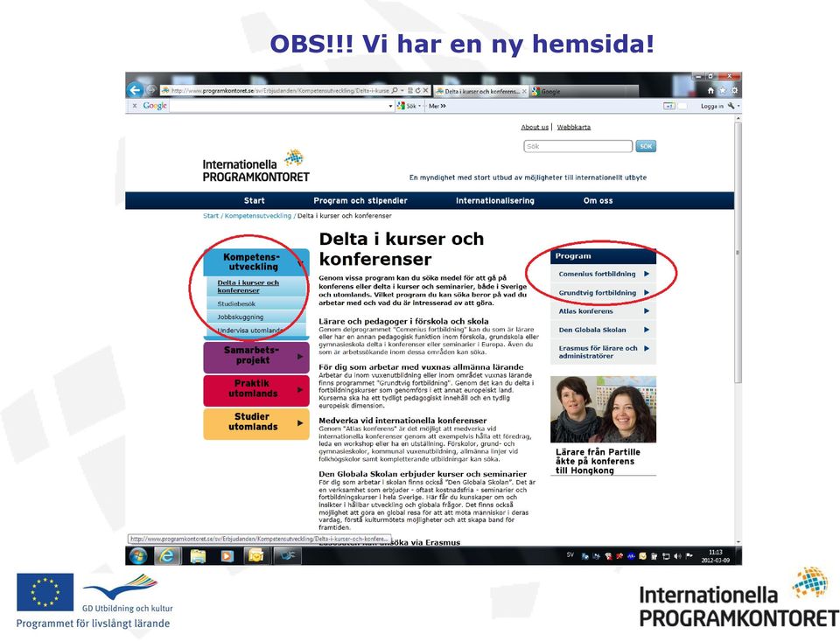
Task: Open the Webbkarta link
Action: [574, 127]
